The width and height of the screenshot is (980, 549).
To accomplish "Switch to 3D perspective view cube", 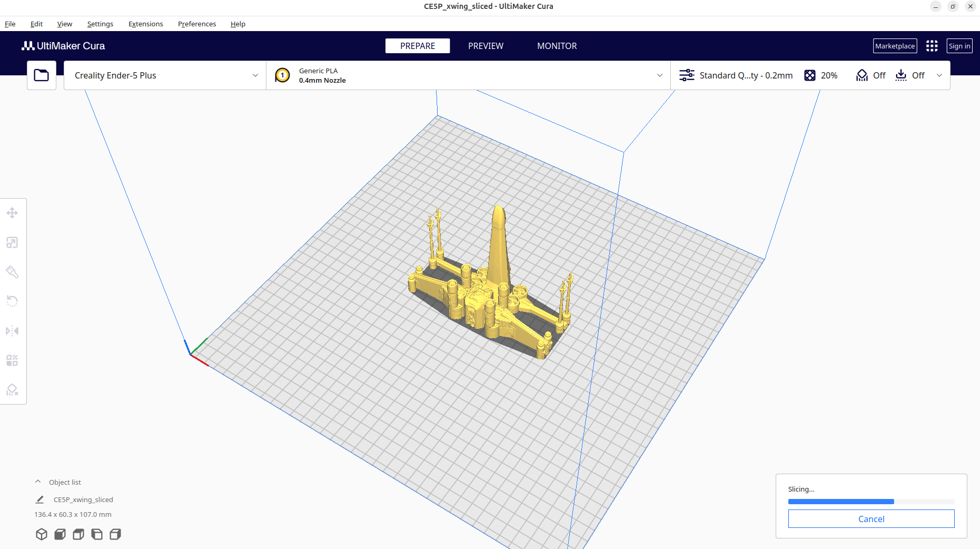I will pos(42,534).
